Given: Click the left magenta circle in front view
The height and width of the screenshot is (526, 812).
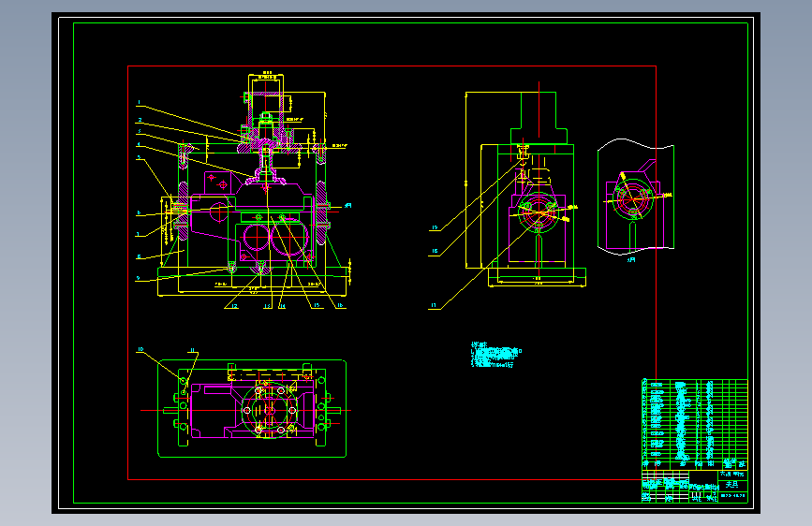Looking at the screenshot, I should 257,237.
